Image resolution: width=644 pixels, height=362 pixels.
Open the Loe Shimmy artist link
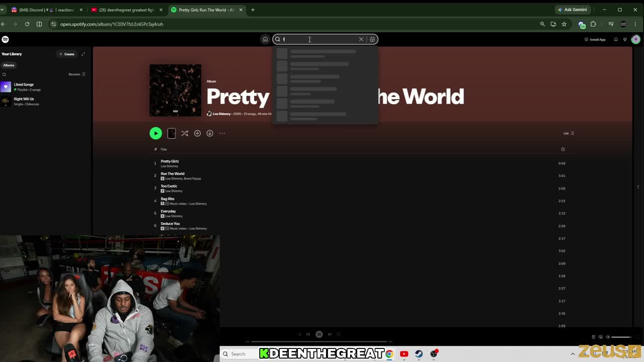click(221, 114)
